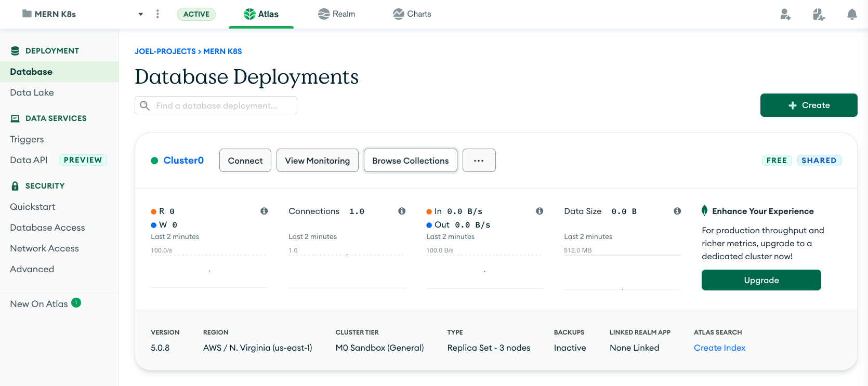Click the Create deployment button
Image resolution: width=868 pixels, height=386 pixels.
point(809,105)
